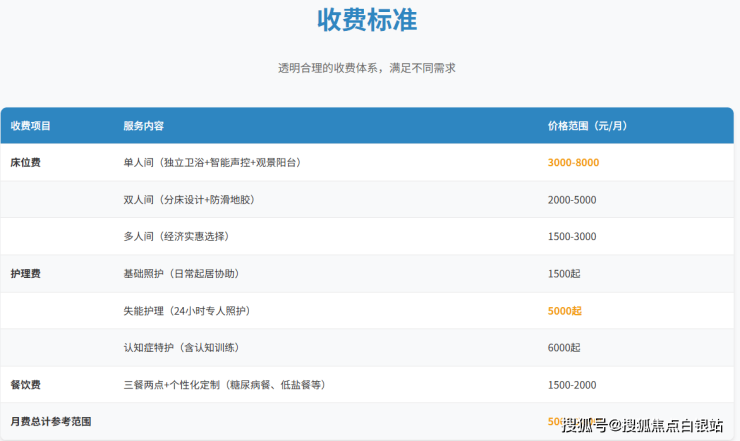This screenshot has width=740, height=441.
Task: Select the 透明合理的收费体系 subtitle text
Action: coord(367,68)
